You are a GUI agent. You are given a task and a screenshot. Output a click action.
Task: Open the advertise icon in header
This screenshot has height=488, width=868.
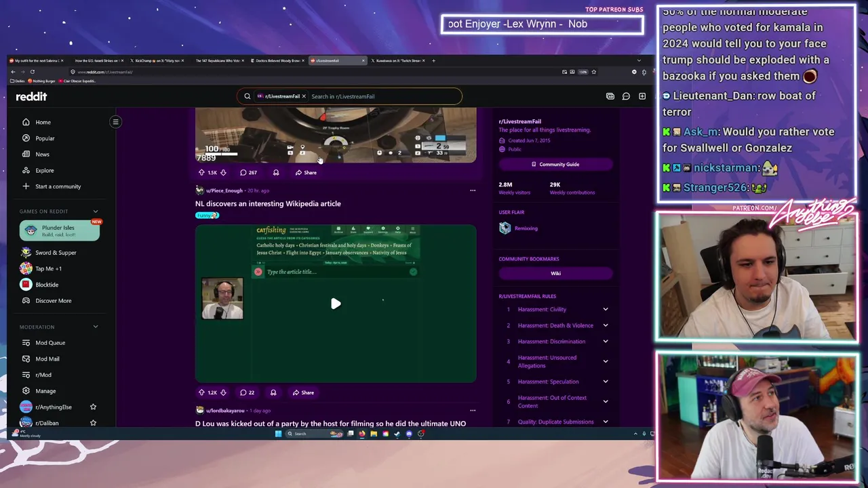[x=610, y=96]
